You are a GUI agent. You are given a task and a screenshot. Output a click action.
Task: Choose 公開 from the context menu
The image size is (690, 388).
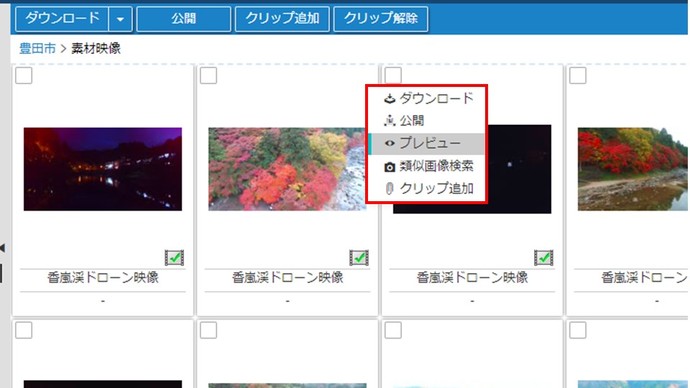[426, 121]
